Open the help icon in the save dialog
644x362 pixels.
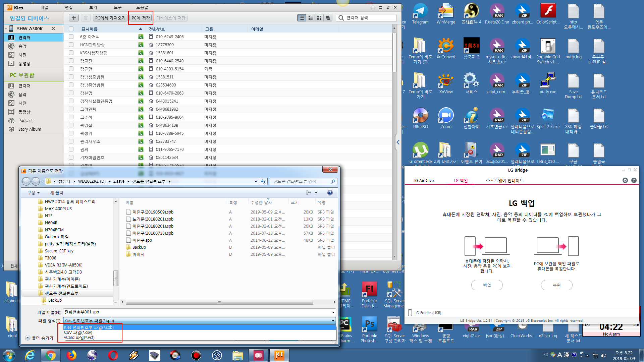tap(330, 193)
